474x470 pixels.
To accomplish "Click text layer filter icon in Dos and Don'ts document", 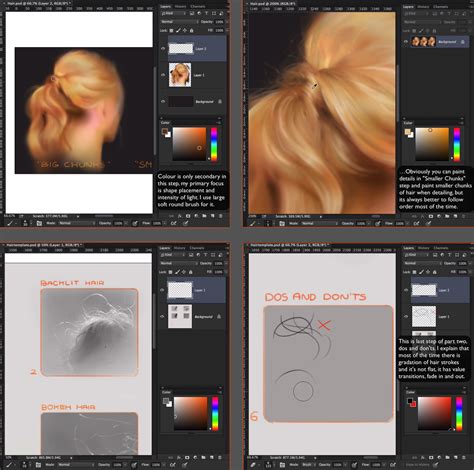I will [449, 255].
